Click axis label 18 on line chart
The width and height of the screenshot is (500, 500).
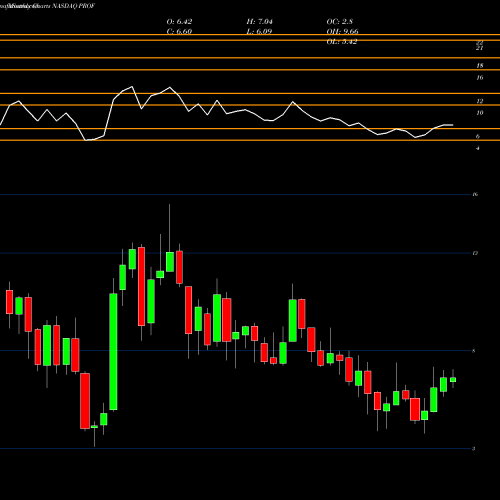tap(480, 66)
